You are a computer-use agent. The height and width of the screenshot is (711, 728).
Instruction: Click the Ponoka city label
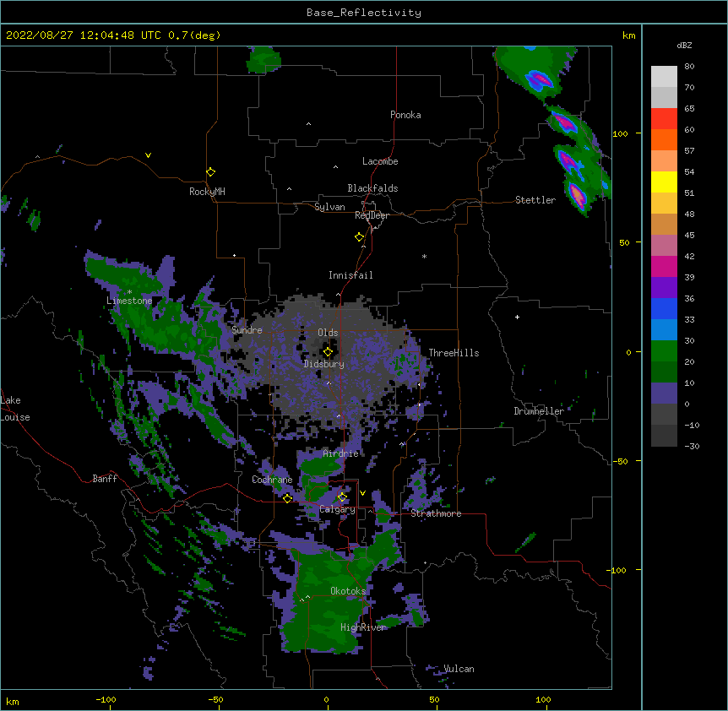coord(405,115)
